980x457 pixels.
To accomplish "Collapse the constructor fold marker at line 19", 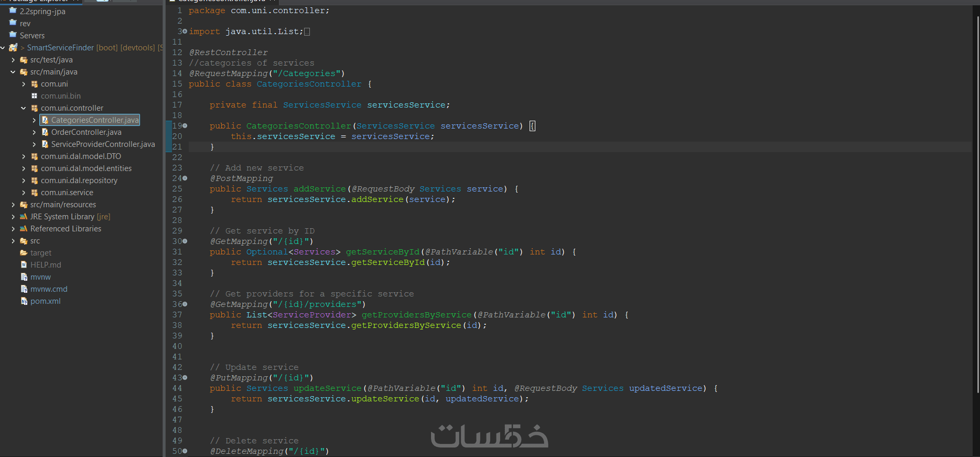I will 185,126.
